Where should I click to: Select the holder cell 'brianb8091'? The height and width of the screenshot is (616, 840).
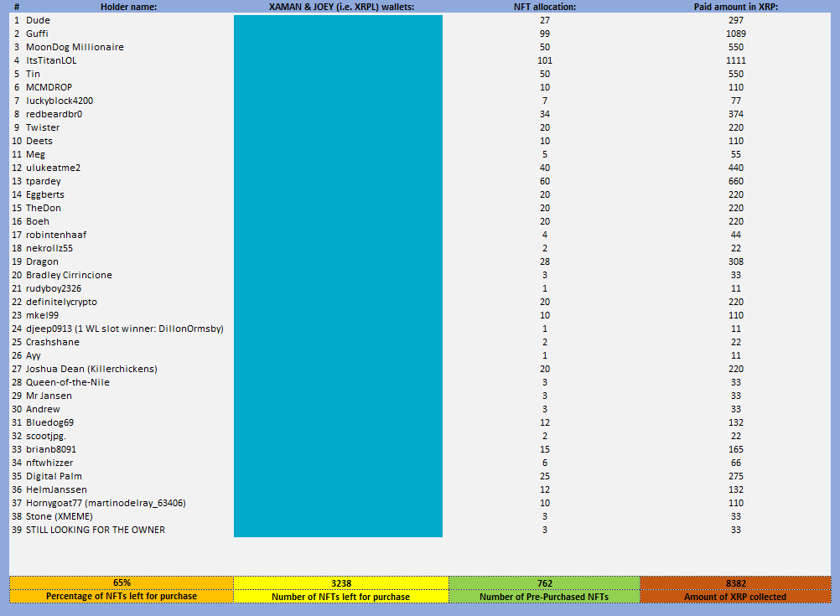click(x=51, y=449)
